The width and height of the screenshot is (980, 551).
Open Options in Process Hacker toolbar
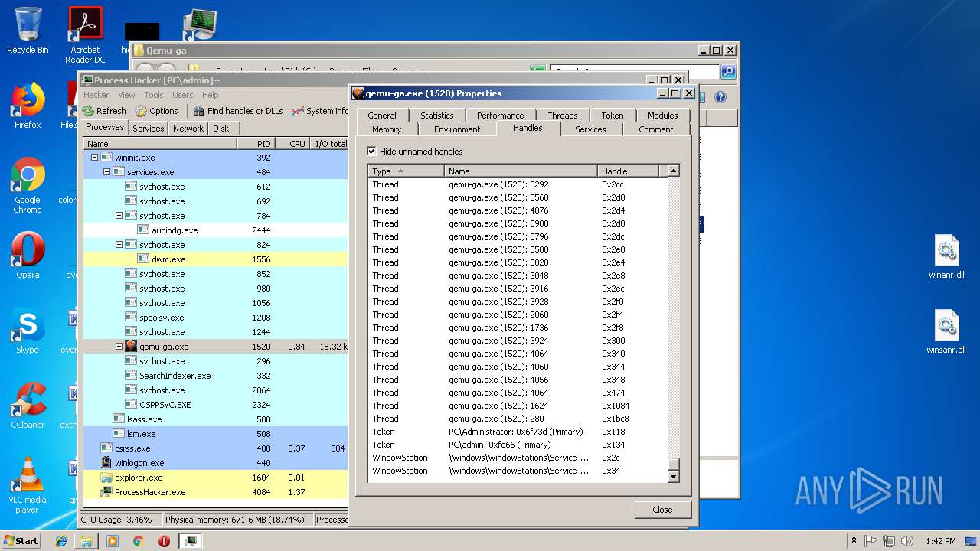(157, 111)
